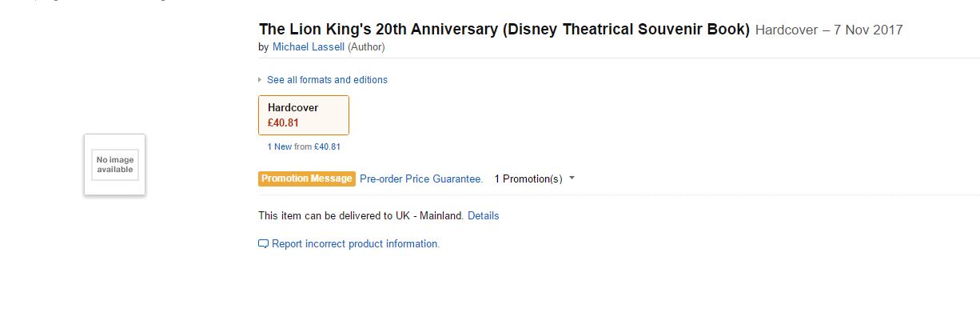
Task: Expand the See all formats triangle
Action: (x=260, y=80)
